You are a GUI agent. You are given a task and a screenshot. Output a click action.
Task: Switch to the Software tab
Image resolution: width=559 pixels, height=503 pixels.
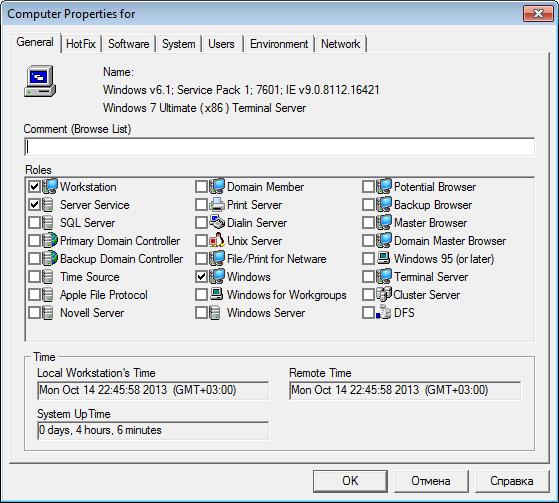click(x=129, y=44)
